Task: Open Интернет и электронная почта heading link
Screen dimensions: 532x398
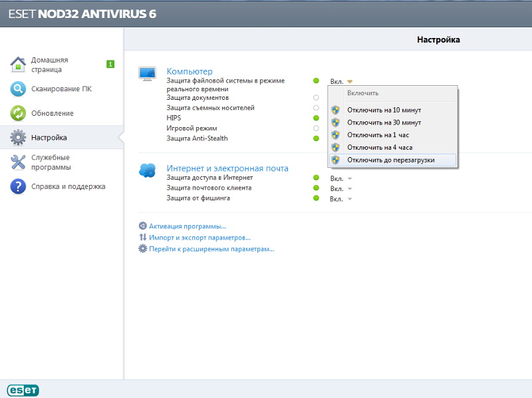Action: click(x=227, y=168)
